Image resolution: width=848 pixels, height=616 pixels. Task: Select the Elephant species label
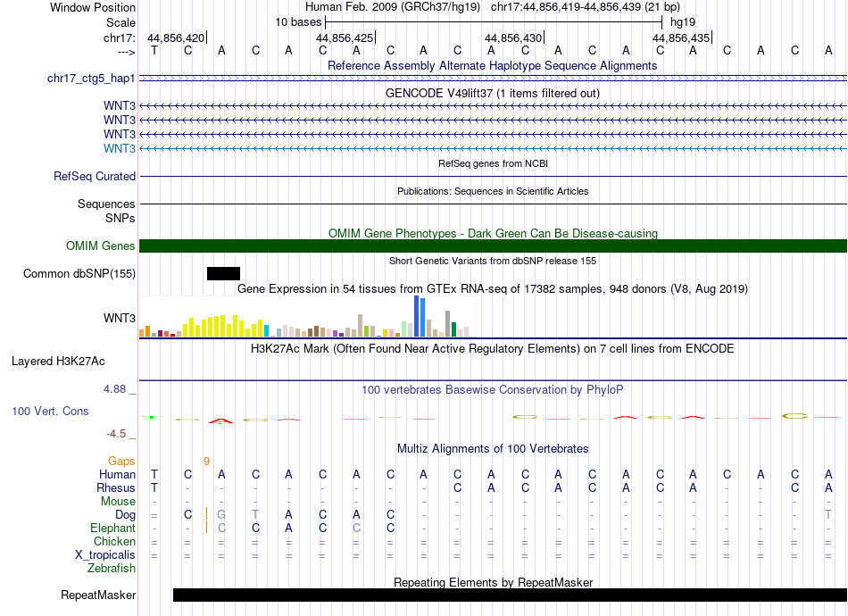pyautogui.click(x=112, y=528)
